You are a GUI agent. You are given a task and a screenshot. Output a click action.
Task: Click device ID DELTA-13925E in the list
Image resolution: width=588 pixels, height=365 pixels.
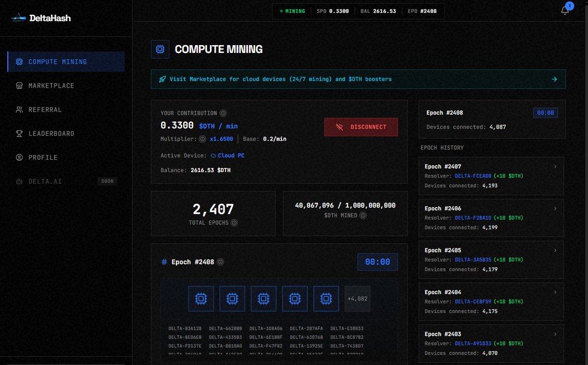coord(305,346)
